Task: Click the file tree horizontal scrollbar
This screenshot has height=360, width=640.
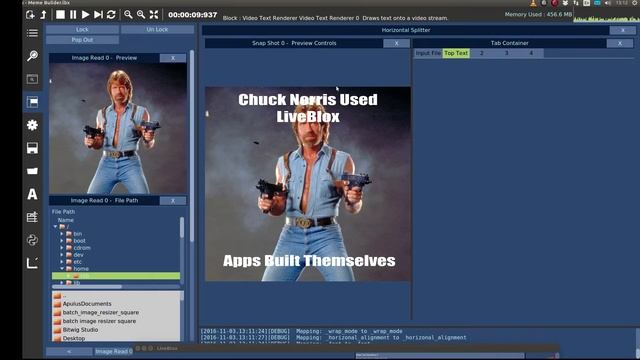Action: 87,287
